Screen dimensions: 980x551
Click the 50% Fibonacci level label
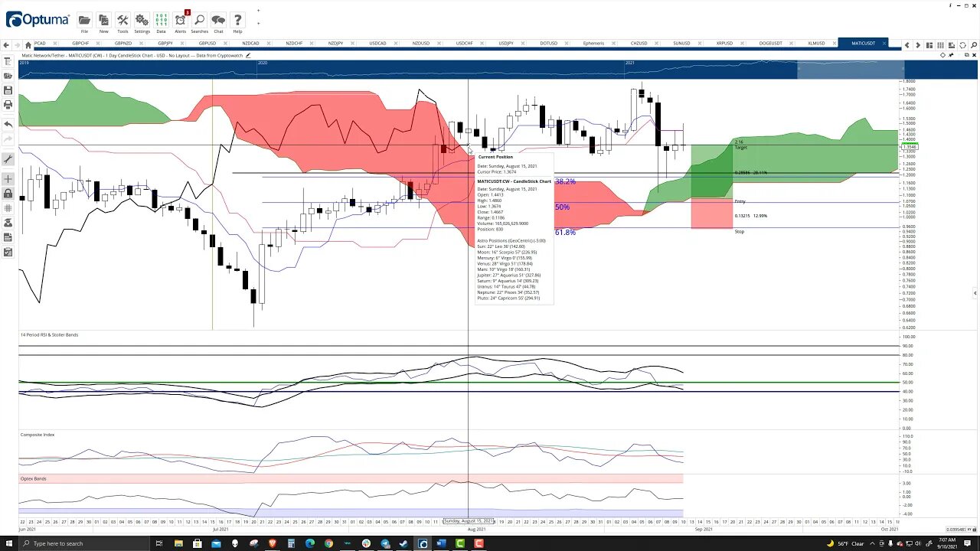pyautogui.click(x=562, y=207)
